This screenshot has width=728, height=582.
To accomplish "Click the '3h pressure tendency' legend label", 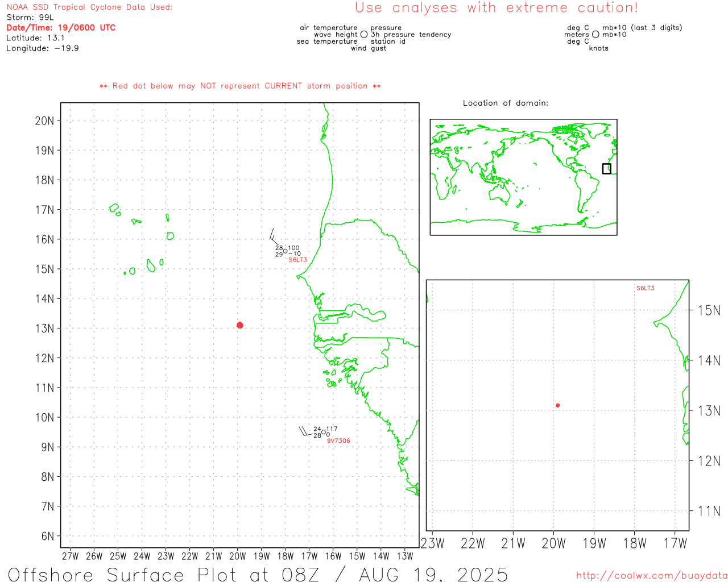I will coord(411,35).
